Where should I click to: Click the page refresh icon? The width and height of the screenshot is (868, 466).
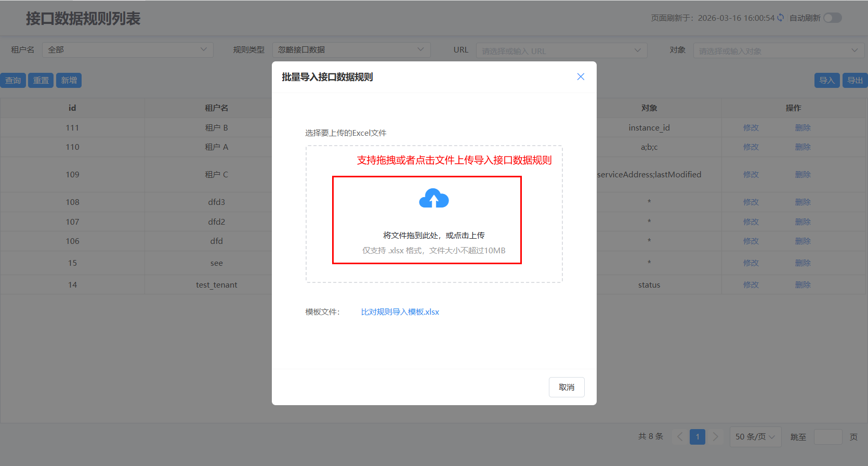(x=780, y=18)
